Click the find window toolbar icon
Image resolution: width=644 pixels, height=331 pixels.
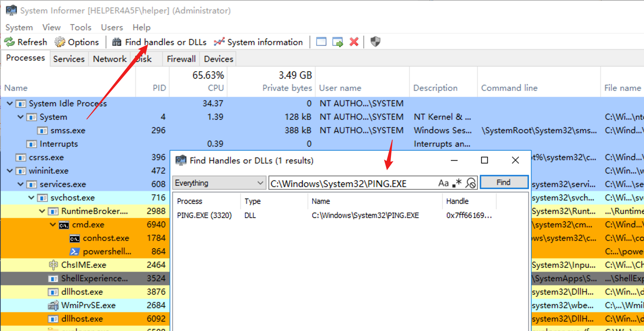tap(321, 42)
